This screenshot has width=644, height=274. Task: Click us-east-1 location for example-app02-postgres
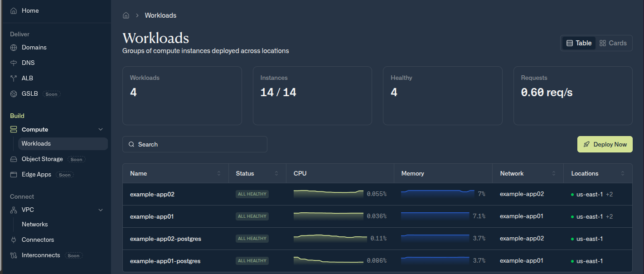tap(589, 239)
